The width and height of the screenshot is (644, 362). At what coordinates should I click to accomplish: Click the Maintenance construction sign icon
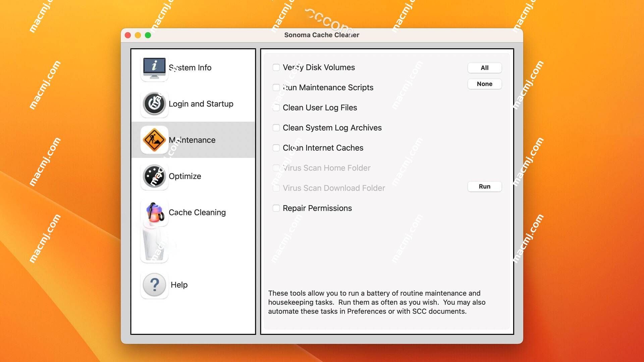pyautogui.click(x=154, y=140)
